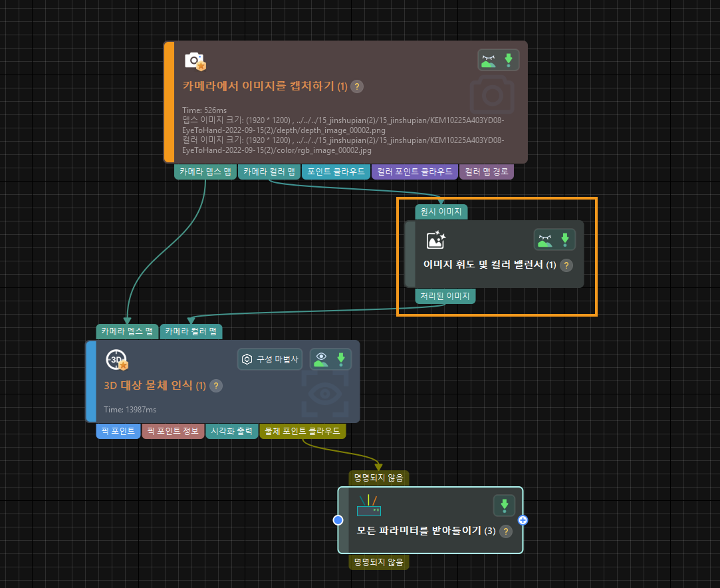Open the 구성 마법사 configuration wizard
The width and height of the screenshot is (720, 588).
pos(270,359)
